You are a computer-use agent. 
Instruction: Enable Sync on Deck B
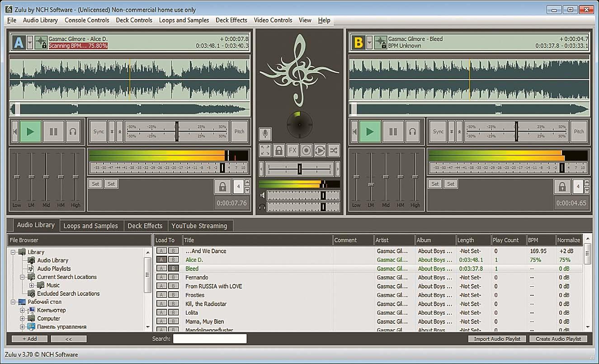pyautogui.click(x=438, y=132)
